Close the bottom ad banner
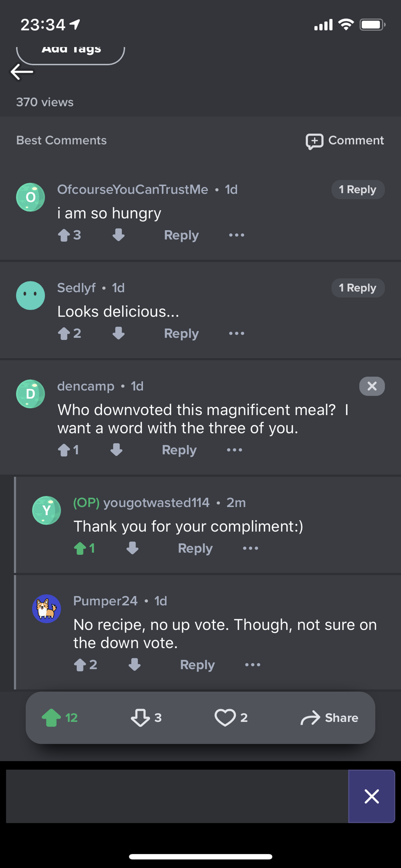401x868 pixels. click(x=372, y=796)
